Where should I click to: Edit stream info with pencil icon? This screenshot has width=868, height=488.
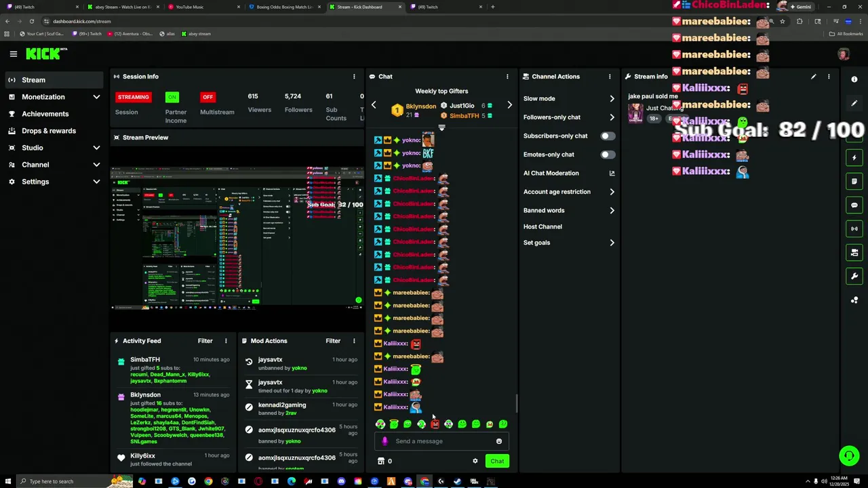[813, 77]
